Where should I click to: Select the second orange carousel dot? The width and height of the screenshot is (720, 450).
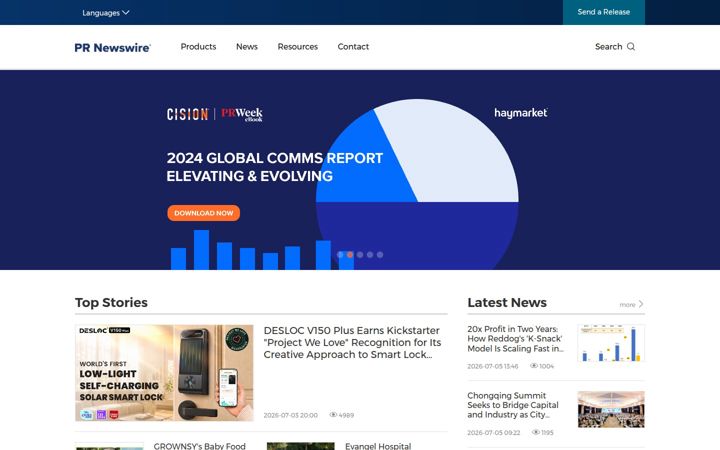pos(350,254)
